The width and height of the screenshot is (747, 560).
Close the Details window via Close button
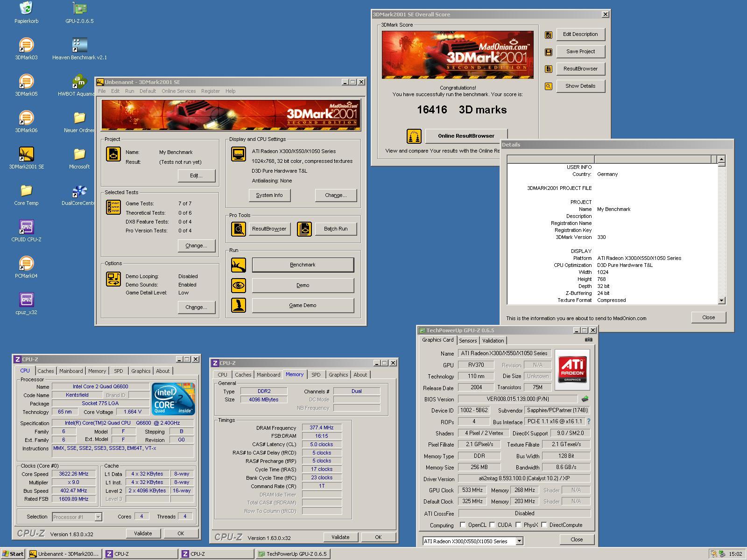[x=708, y=317]
